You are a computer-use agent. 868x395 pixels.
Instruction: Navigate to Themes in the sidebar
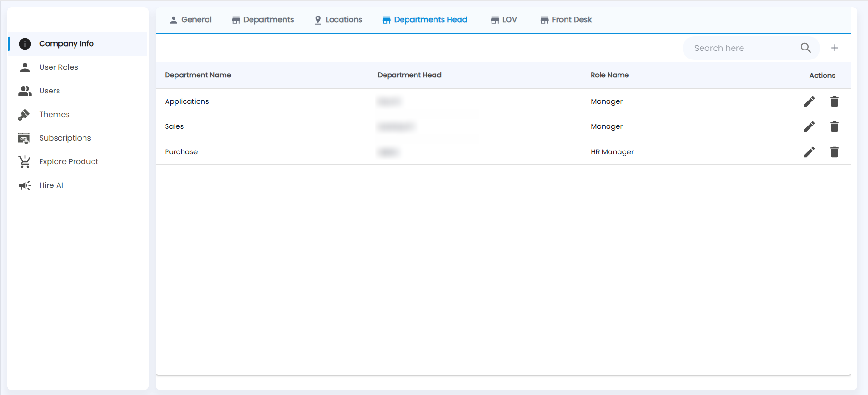click(x=78, y=115)
